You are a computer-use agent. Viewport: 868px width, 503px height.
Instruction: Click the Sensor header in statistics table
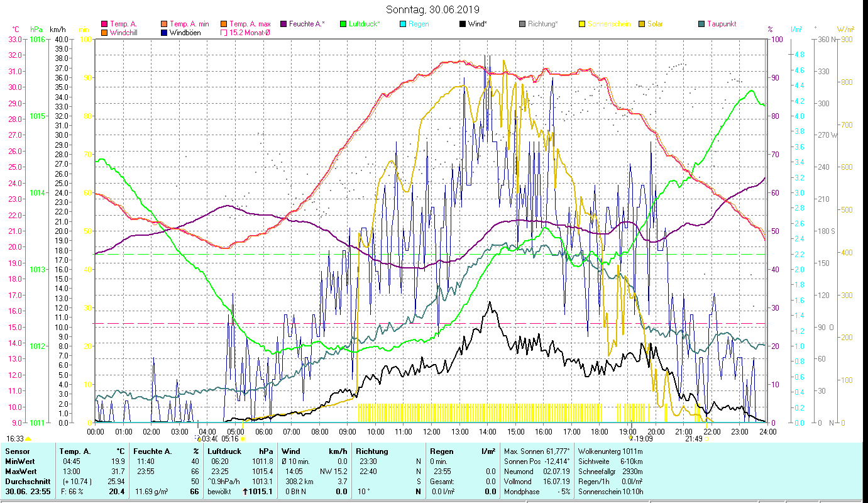pyautogui.click(x=16, y=451)
